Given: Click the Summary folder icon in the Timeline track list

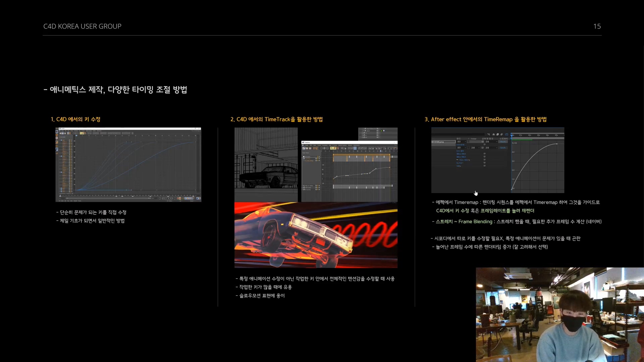Looking at the screenshot, I should click(304, 157).
